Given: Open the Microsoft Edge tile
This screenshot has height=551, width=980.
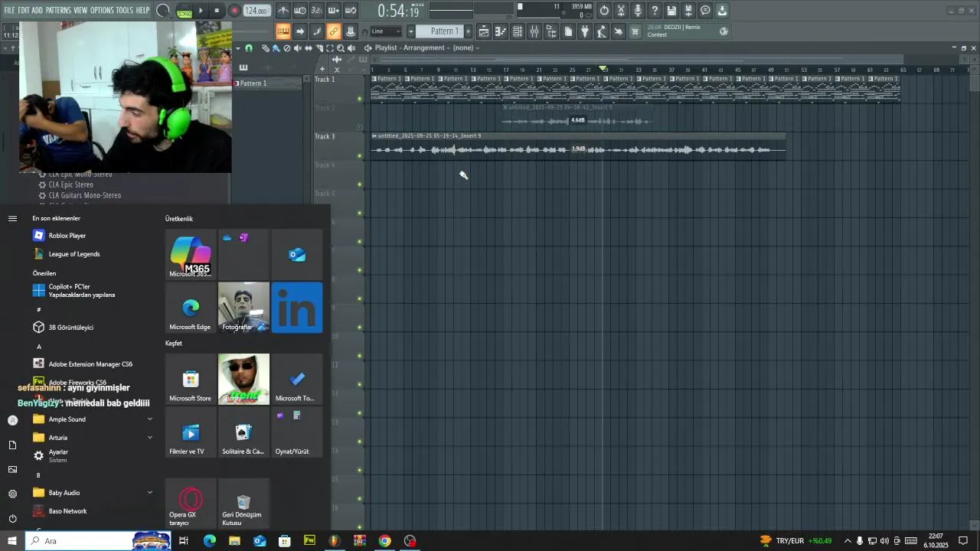Looking at the screenshot, I should click(x=191, y=308).
